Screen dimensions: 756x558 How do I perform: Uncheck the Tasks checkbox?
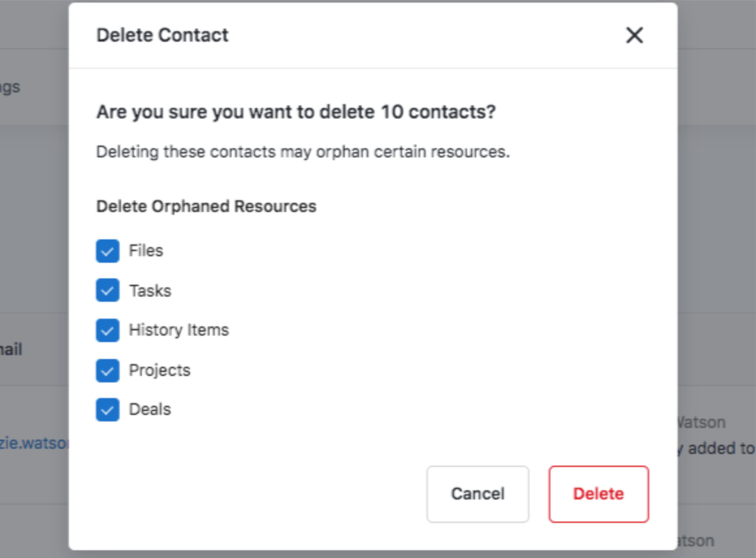[108, 291]
